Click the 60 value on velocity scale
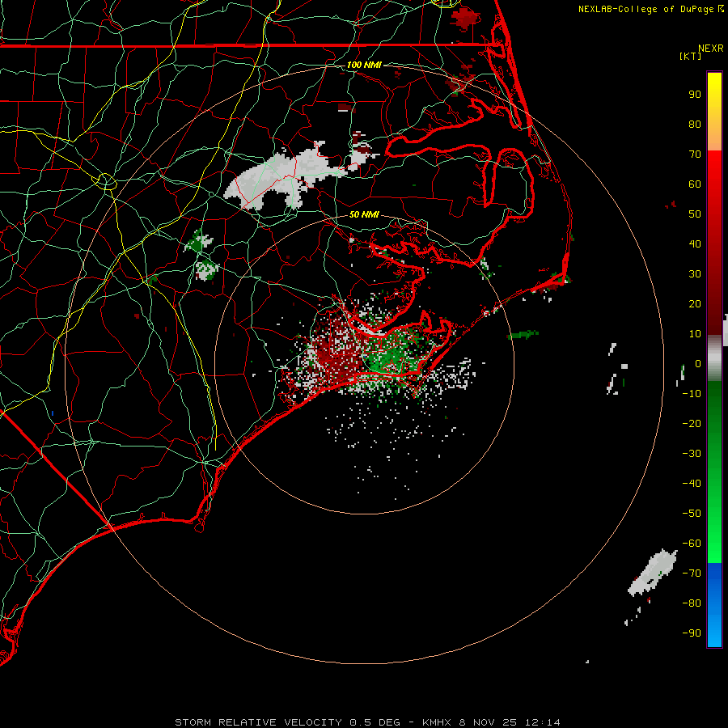The width and height of the screenshot is (728, 728). [695, 184]
